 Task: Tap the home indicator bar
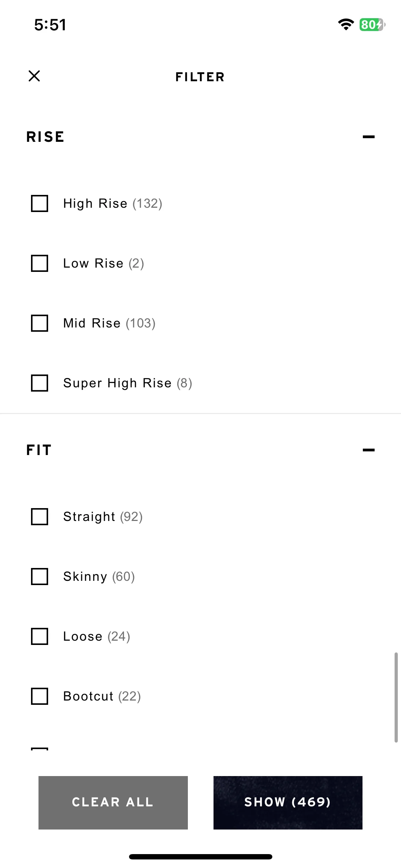tap(201, 857)
